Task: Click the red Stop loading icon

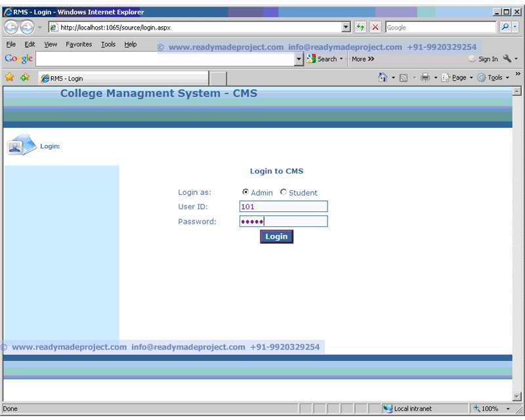Action: click(x=375, y=27)
